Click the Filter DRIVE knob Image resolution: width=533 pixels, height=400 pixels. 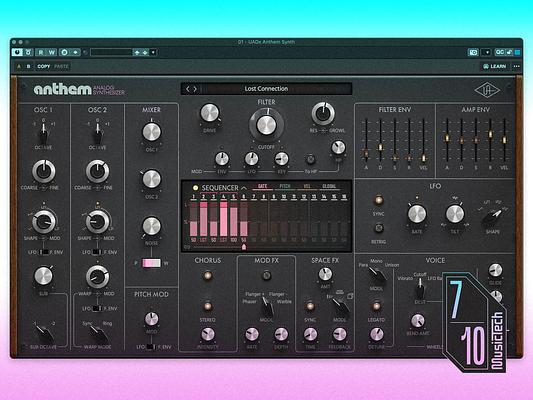pos(209,113)
